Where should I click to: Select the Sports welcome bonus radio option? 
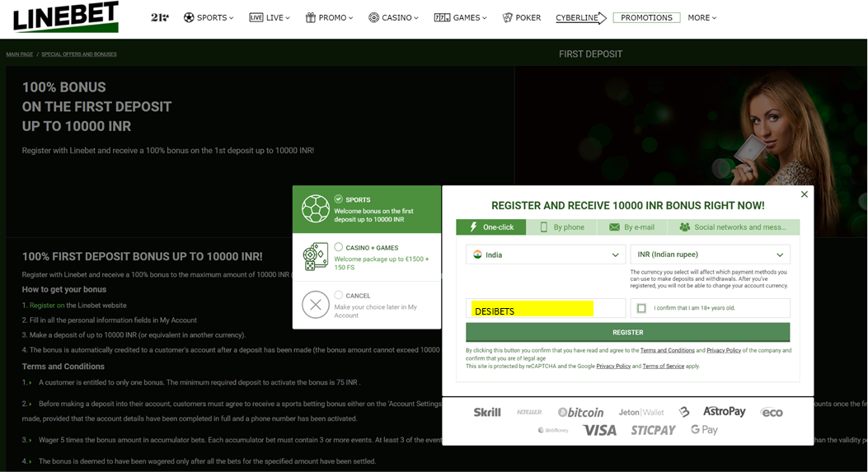click(x=338, y=199)
